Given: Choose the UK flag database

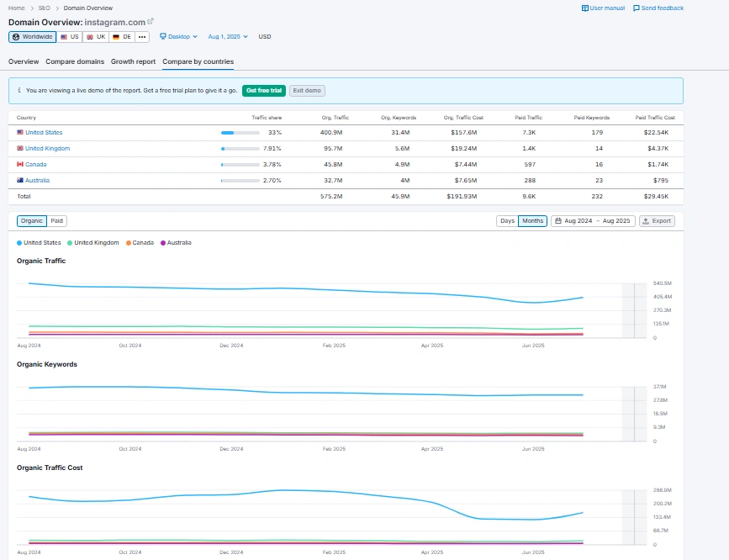Looking at the screenshot, I should point(96,37).
